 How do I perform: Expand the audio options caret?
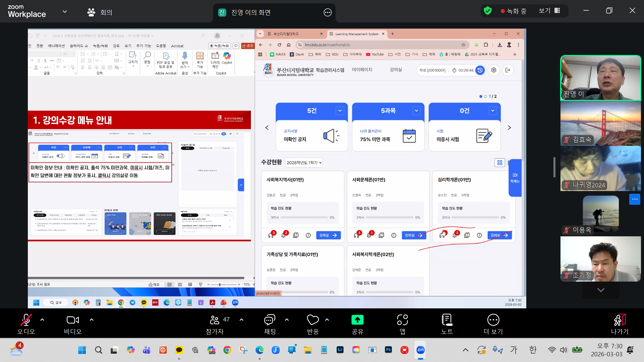(x=42, y=320)
